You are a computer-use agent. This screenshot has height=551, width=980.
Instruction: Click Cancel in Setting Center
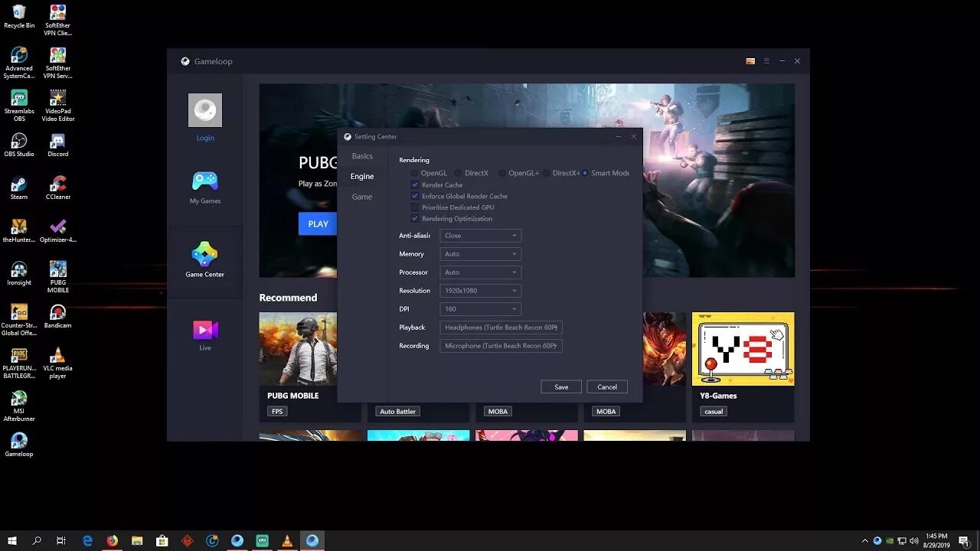(x=607, y=387)
